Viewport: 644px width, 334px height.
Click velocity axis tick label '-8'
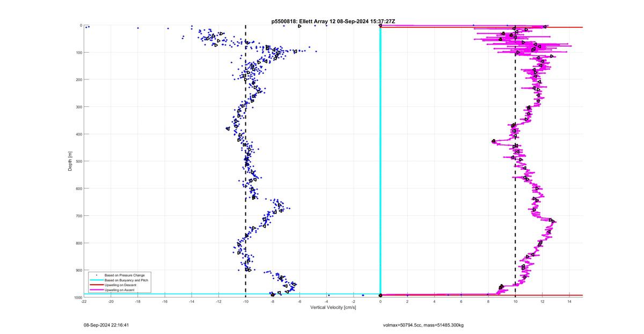273,301
